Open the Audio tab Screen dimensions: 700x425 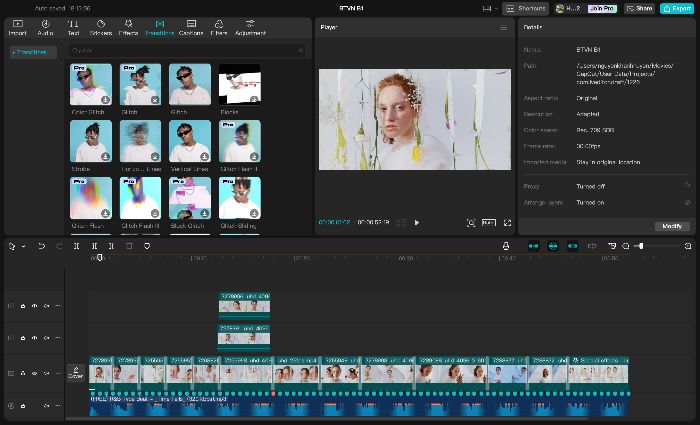pos(45,28)
